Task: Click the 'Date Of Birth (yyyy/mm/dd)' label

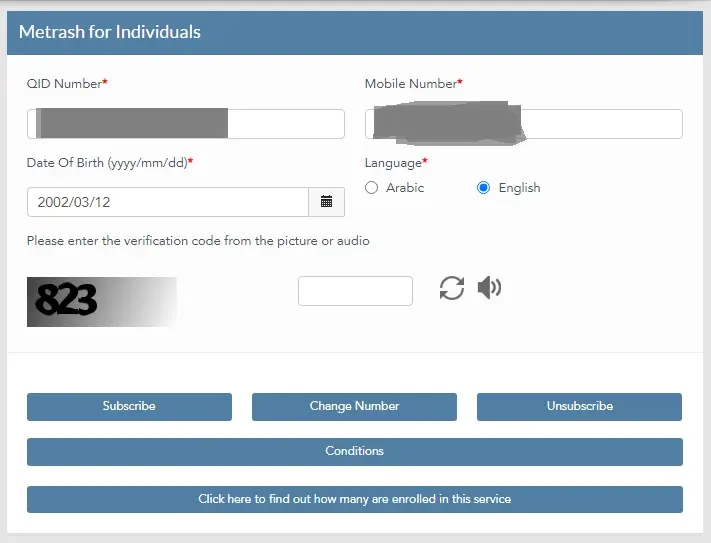Action: [110, 163]
